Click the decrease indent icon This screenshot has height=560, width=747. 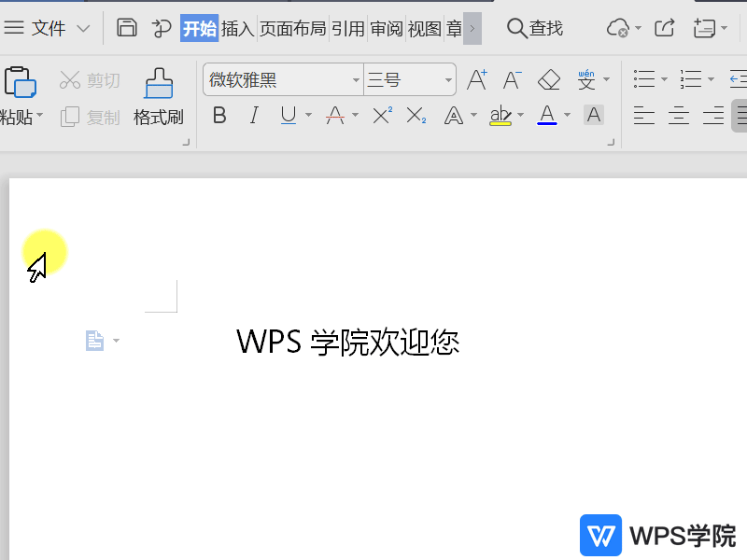(738, 79)
